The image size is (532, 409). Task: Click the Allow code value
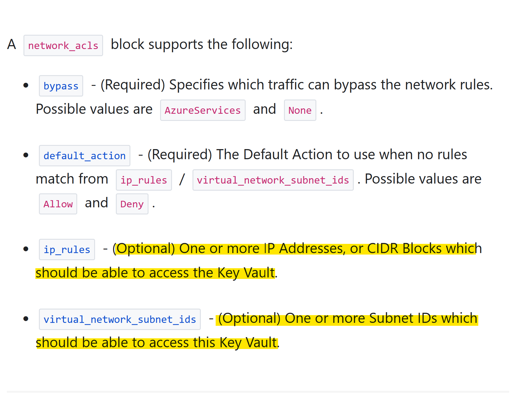click(x=58, y=204)
